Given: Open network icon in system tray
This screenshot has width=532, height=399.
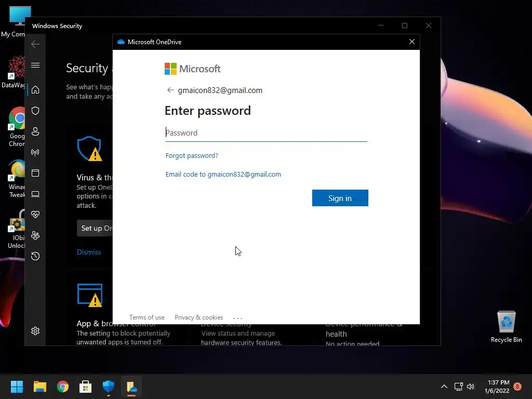Looking at the screenshot, I should pos(458,387).
